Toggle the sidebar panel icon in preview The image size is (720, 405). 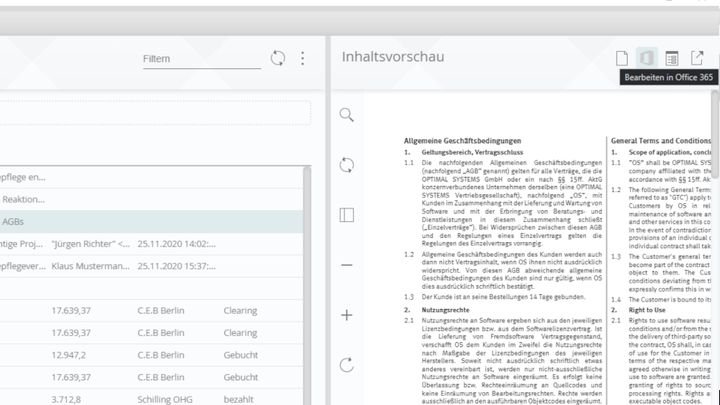347,215
